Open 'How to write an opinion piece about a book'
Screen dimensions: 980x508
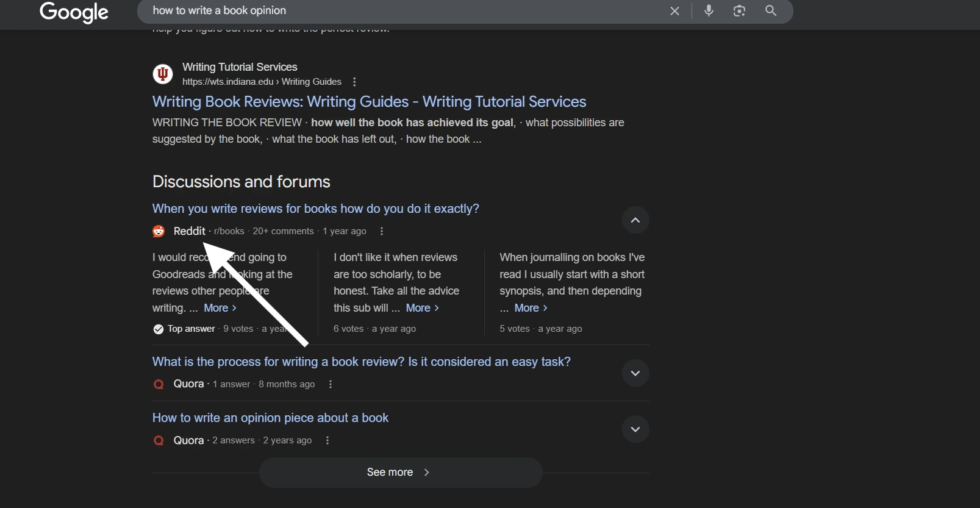click(270, 418)
